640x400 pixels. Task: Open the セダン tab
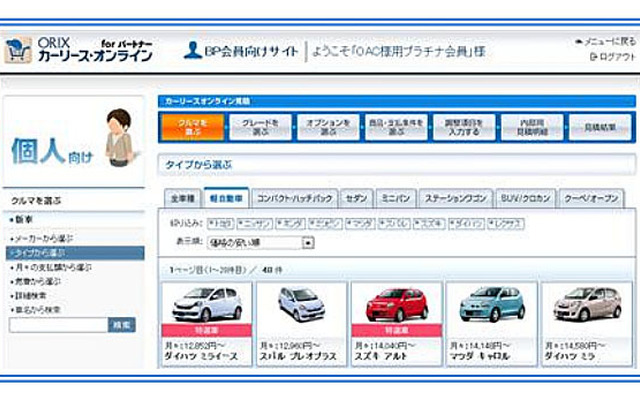pyautogui.click(x=356, y=199)
